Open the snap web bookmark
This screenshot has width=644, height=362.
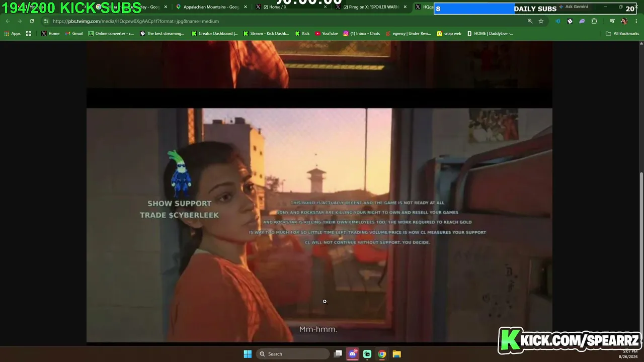[449, 34]
